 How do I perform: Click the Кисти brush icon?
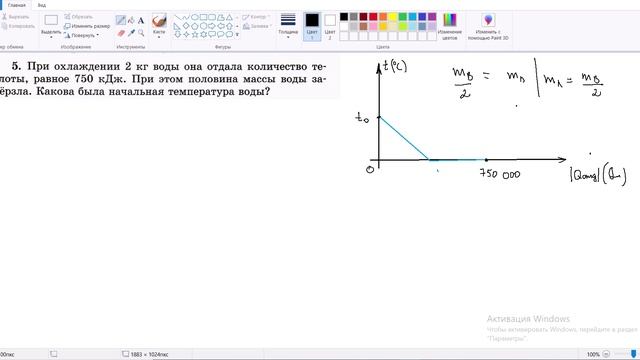tap(159, 20)
